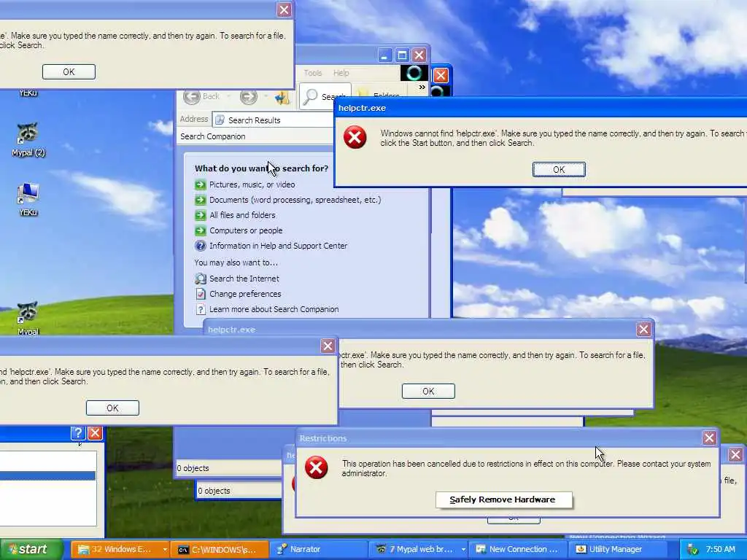Image resolution: width=747 pixels, height=560 pixels.
Task: Click Search the Internet link
Action: (x=237, y=279)
